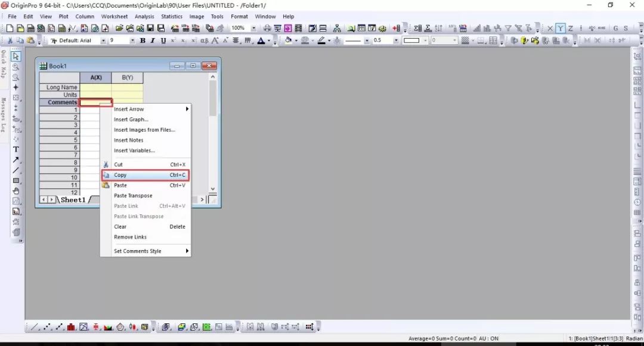The width and height of the screenshot is (644, 346).
Task: Select the Line drawing tool
Action: [16, 170]
